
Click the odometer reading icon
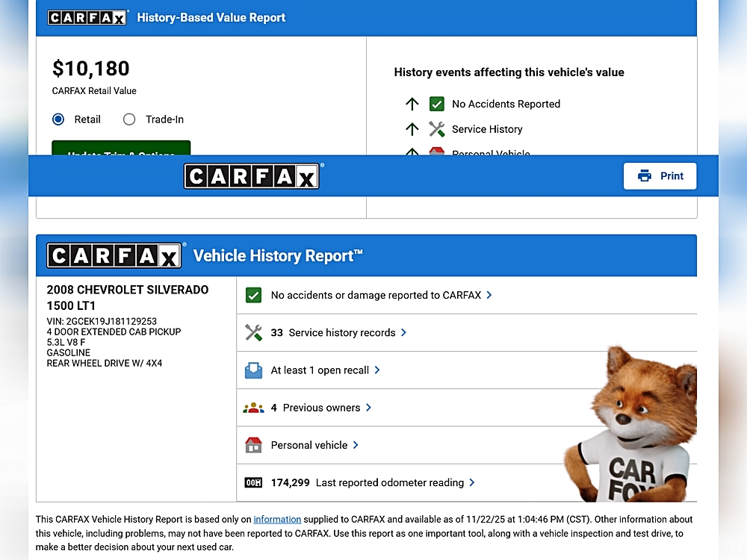pyautogui.click(x=254, y=483)
